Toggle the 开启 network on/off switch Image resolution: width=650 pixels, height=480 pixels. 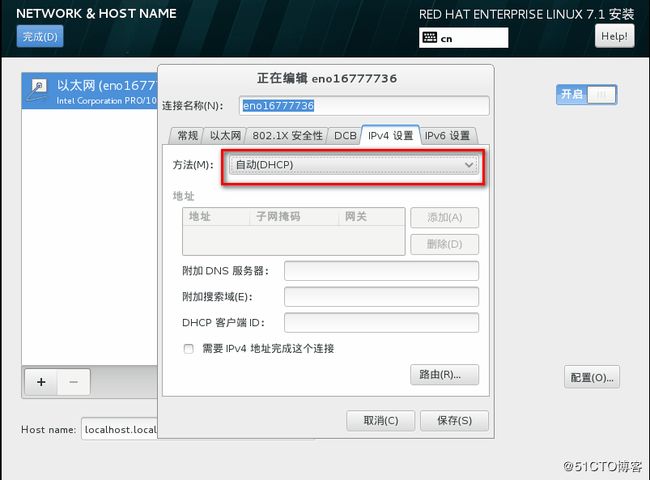click(x=587, y=95)
